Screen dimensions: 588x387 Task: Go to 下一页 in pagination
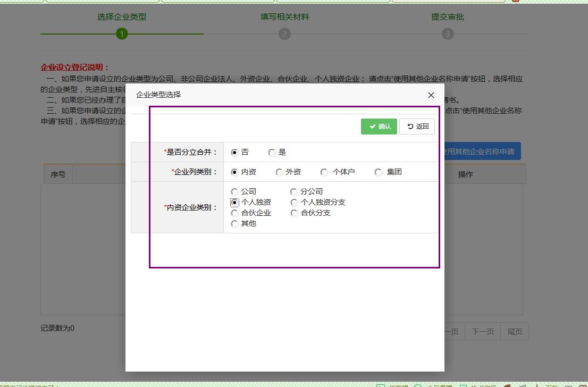[483, 332]
